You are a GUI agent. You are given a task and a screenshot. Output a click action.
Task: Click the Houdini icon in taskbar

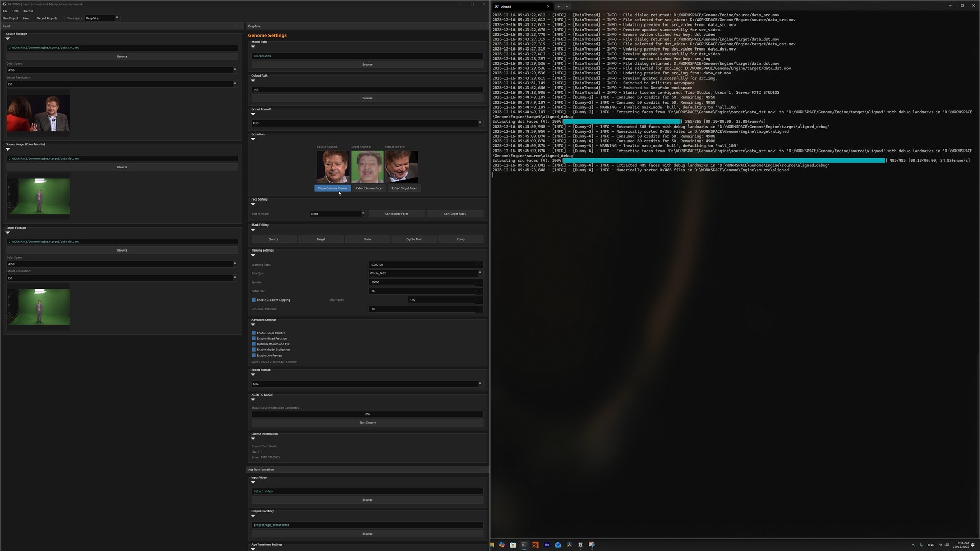click(535, 545)
